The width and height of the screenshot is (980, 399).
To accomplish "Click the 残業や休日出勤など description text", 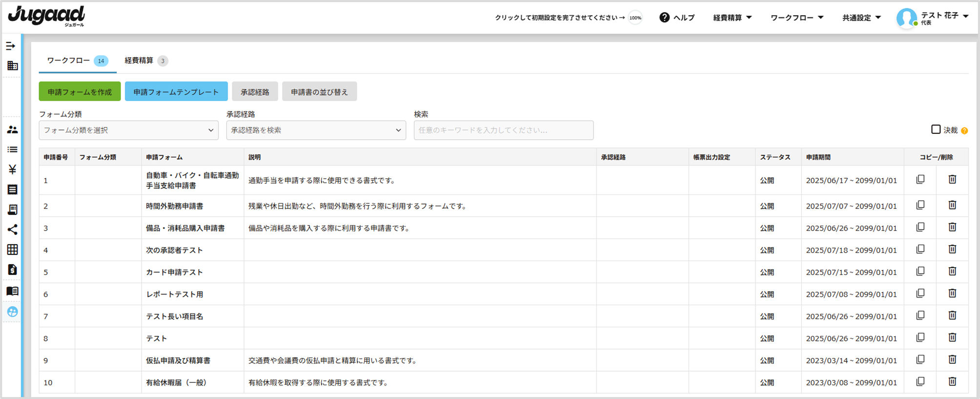I will click(358, 206).
